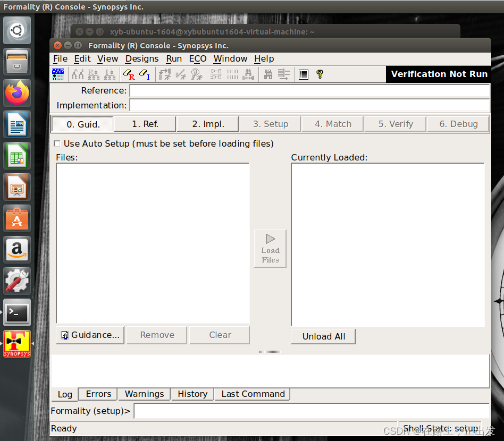Click the Implementation input field
The width and height of the screenshot is (504, 441).
pyautogui.click(x=309, y=105)
